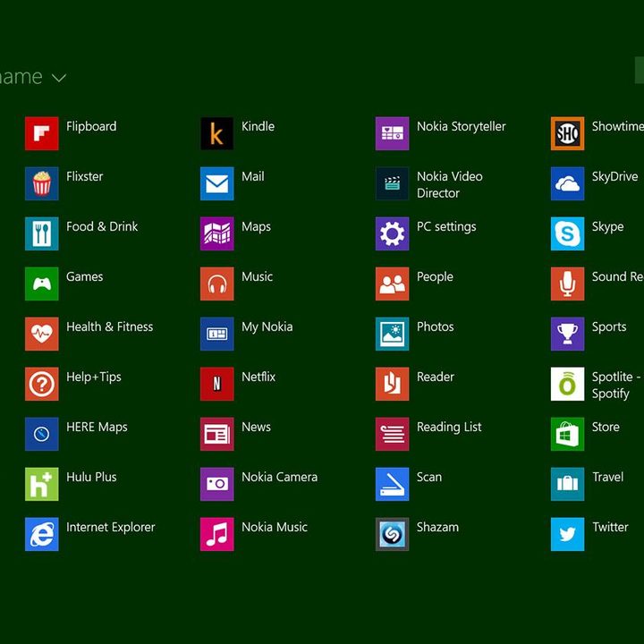Image resolution: width=644 pixels, height=644 pixels.
Task: Click the 'Nokia Camera' label
Action: 279,478
